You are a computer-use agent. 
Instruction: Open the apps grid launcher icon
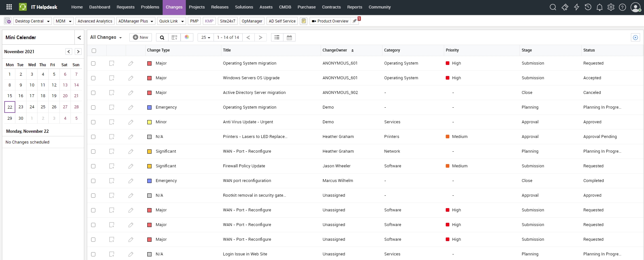[9, 7]
